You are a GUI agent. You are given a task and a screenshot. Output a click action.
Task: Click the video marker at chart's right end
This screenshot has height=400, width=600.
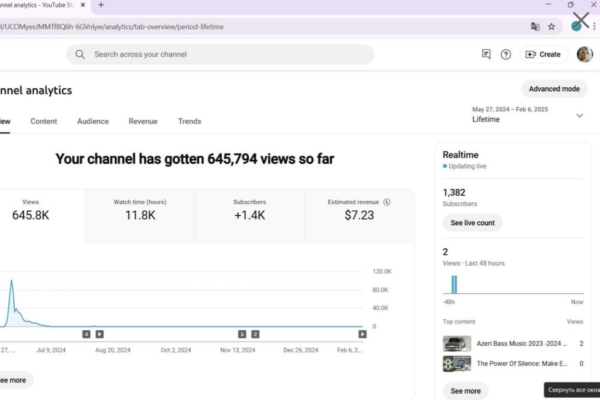tap(362, 333)
